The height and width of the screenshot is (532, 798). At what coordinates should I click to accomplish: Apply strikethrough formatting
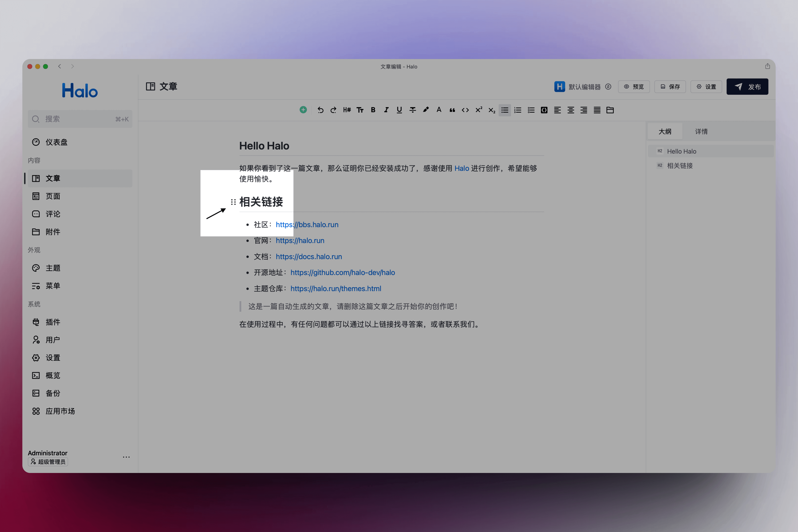point(413,110)
